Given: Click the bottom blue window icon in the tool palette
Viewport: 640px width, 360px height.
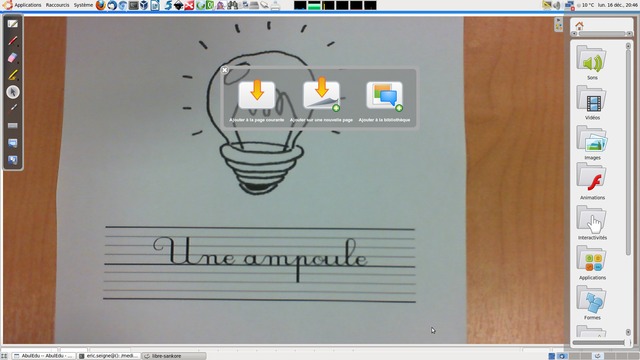Looking at the screenshot, I should [x=13, y=160].
